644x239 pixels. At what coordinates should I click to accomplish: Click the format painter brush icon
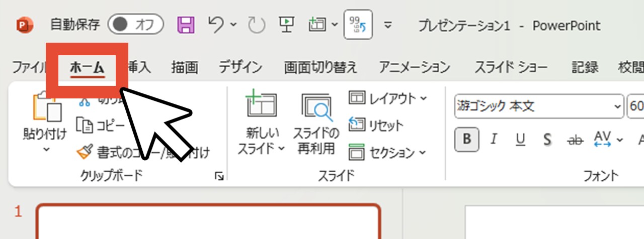pos(85,152)
